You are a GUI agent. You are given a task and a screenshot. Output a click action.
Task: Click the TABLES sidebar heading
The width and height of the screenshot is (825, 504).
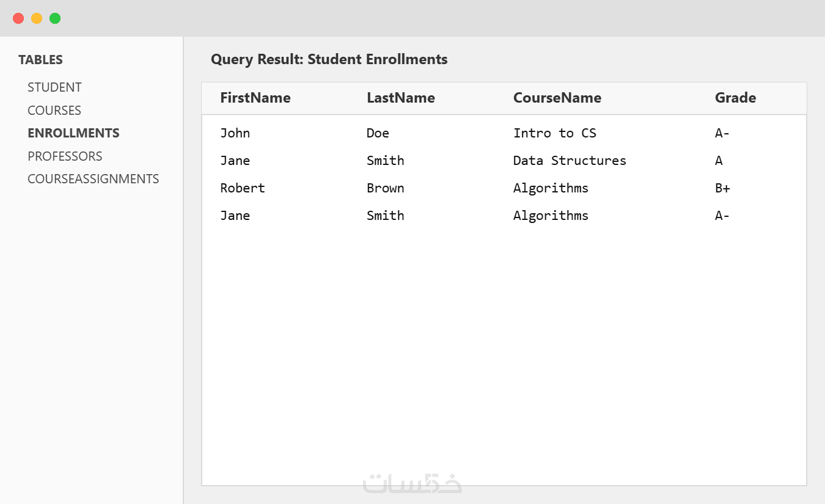pos(40,60)
